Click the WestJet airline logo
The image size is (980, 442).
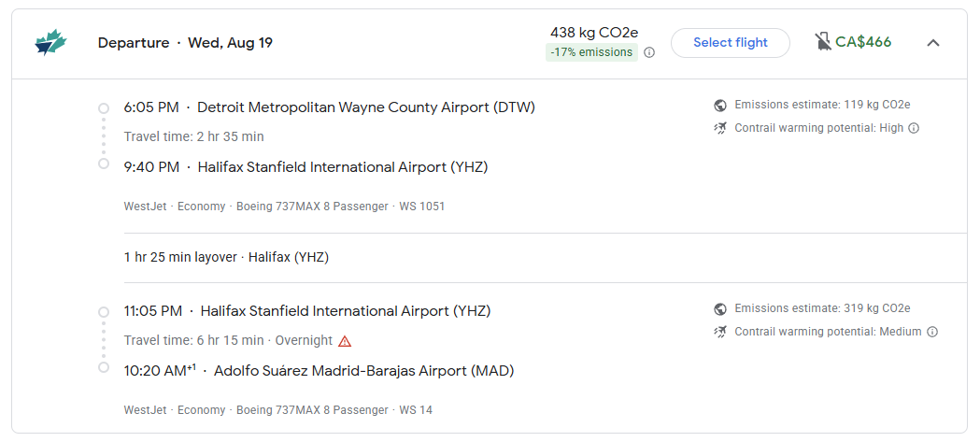(50, 42)
